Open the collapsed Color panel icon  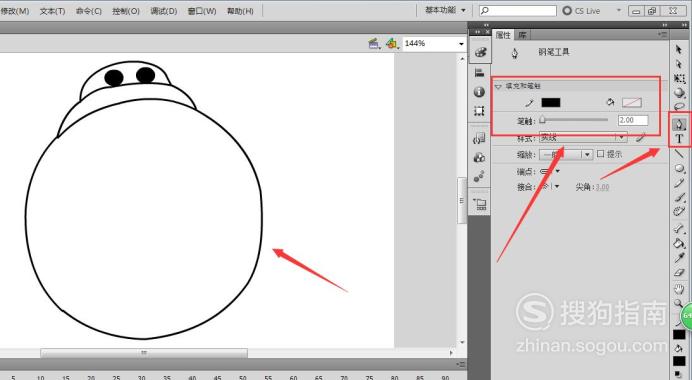[480, 53]
